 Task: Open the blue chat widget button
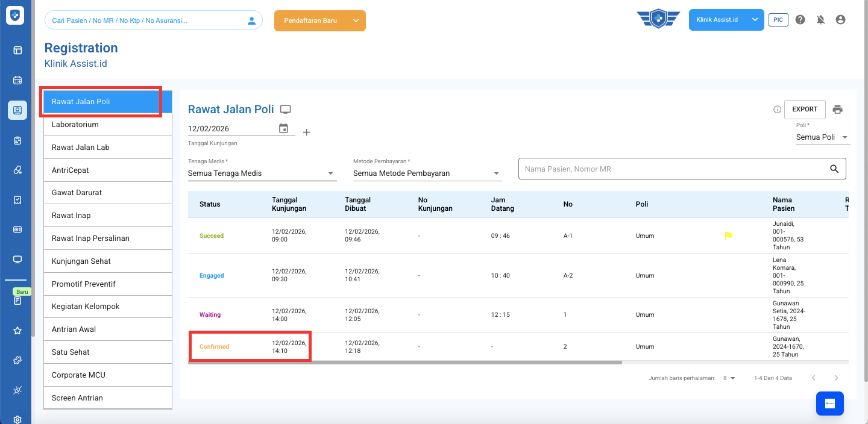829,404
